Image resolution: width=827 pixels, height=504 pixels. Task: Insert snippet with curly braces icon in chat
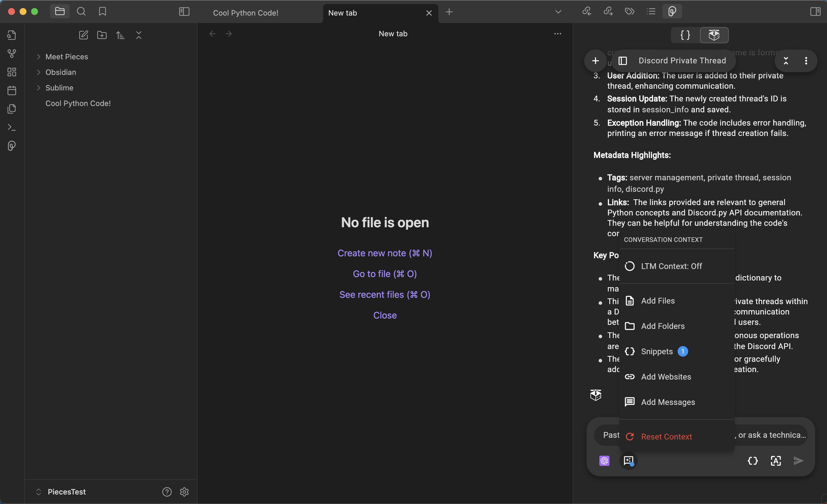pos(753,461)
